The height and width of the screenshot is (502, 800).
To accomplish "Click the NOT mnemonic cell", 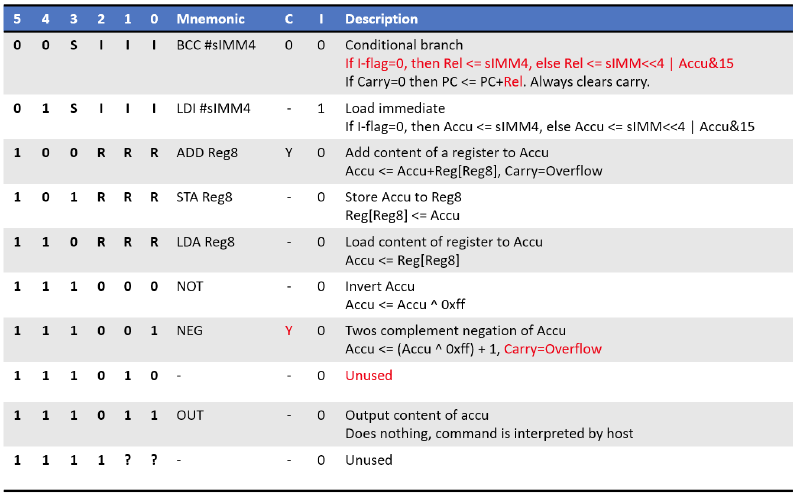I will point(190,287).
